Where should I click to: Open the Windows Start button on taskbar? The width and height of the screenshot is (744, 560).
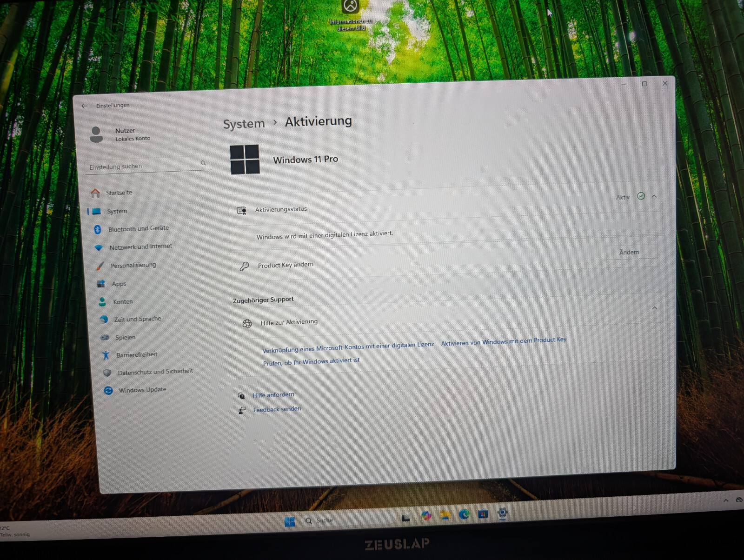click(290, 522)
